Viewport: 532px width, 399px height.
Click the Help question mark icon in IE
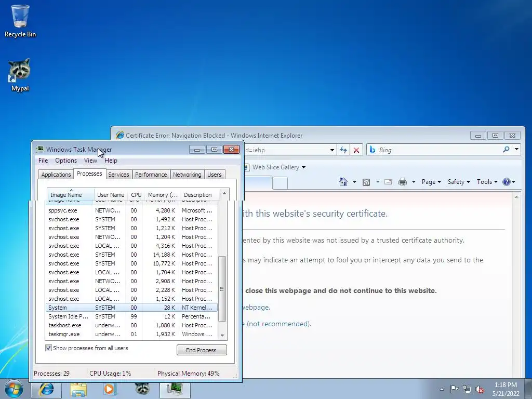tap(506, 182)
